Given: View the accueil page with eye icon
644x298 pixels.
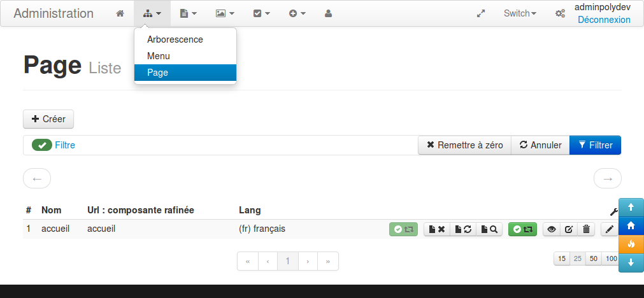Looking at the screenshot, I should [552, 229].
